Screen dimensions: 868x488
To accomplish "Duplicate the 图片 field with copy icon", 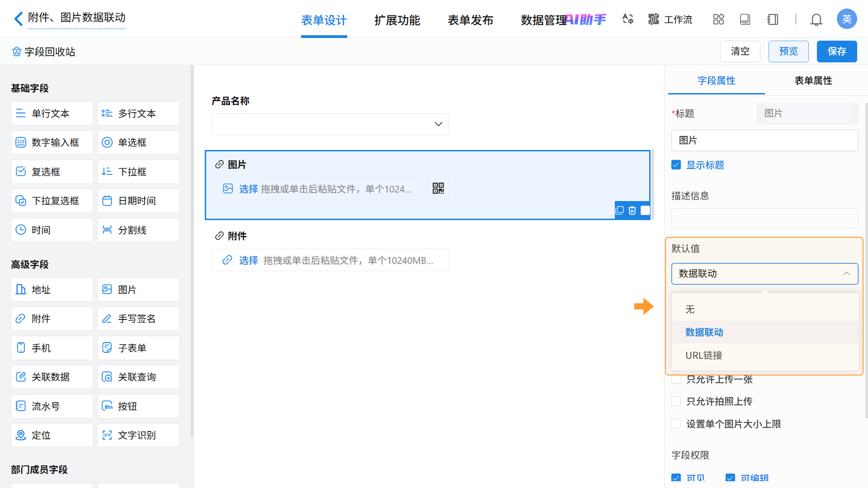I will coord(619,211).
